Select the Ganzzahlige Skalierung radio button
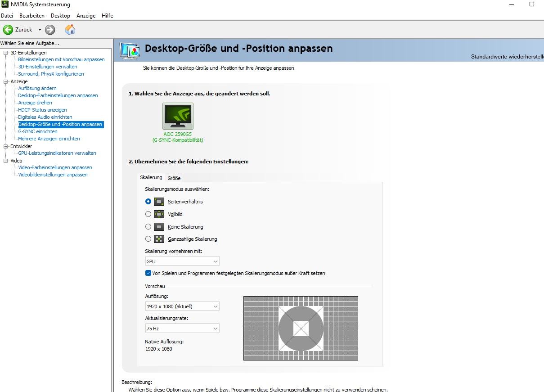The height and width of the screenshot is (392, 544). 148,239
